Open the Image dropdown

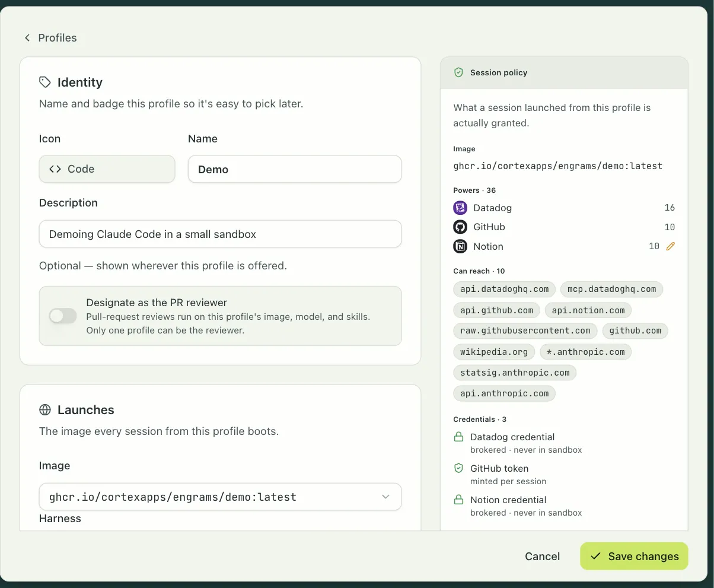[220, 497]
